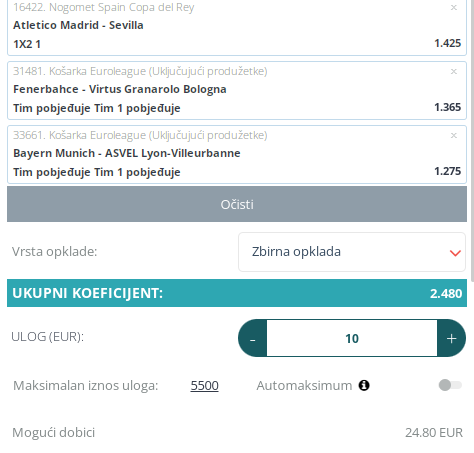The width and height of the screenshot is (474, 453).
Task: Click the maximum stake 5500 link
Action: [204, 386]
